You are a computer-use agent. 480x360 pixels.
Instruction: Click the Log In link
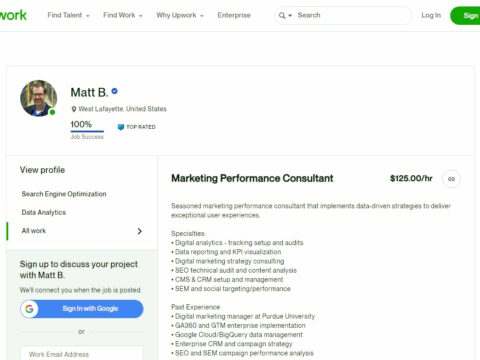431,15
